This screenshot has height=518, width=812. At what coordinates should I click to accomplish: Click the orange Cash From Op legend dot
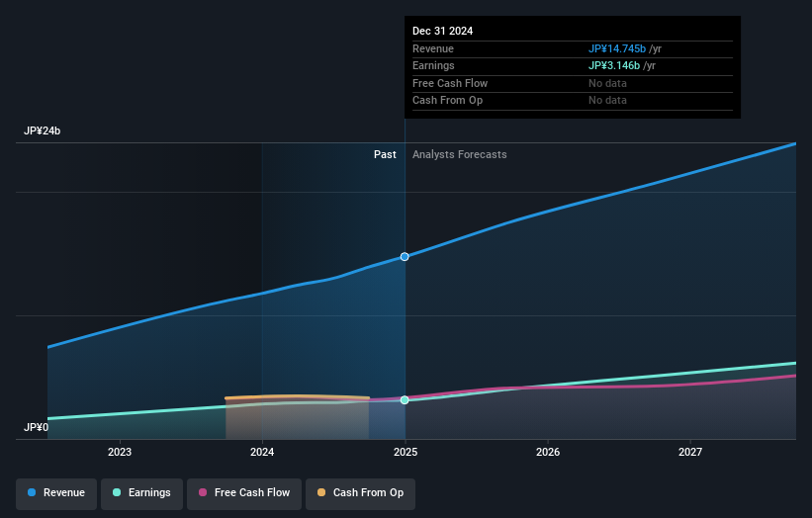click(x=321, y=492)
